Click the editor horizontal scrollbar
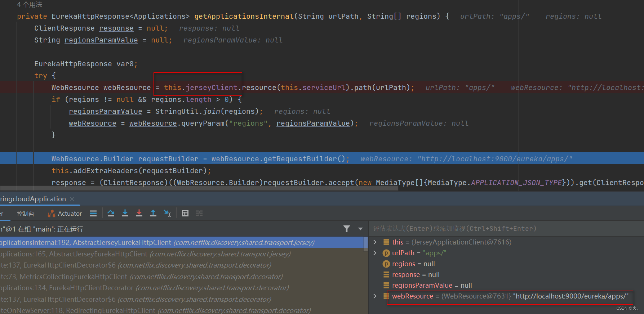 199,188
